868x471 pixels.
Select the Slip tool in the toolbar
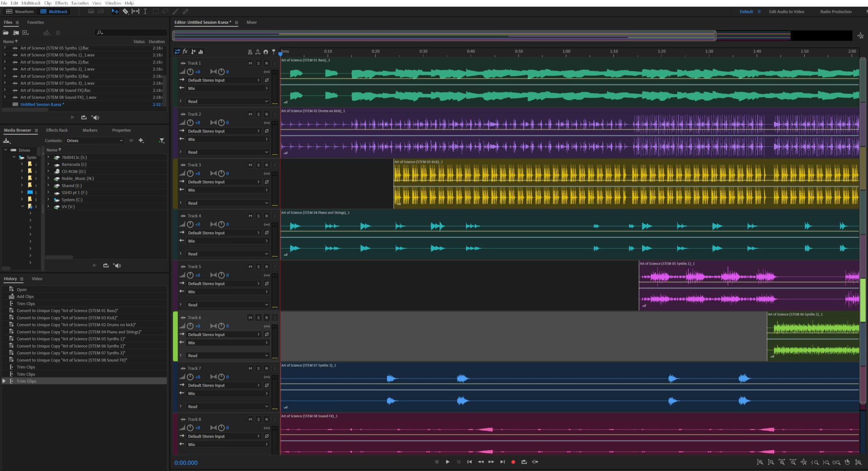tap(135, 11)
